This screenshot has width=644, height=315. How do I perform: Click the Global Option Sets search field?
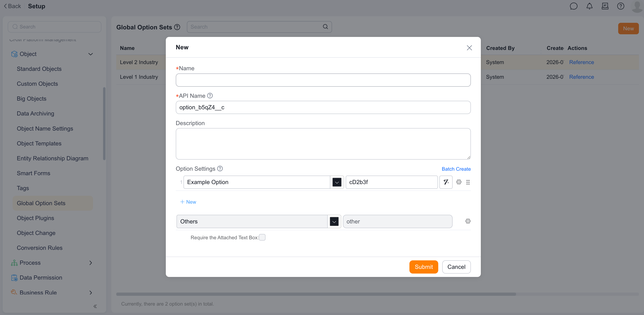pos(259,27)
